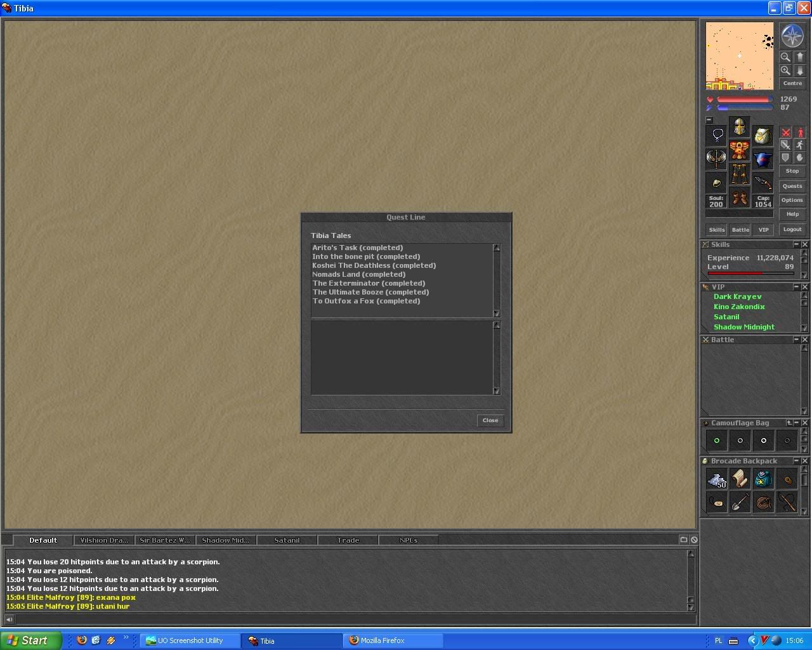Open the equipped backpack slot
The height and width of the screenshot is (650, 812).
pos(763,135)
